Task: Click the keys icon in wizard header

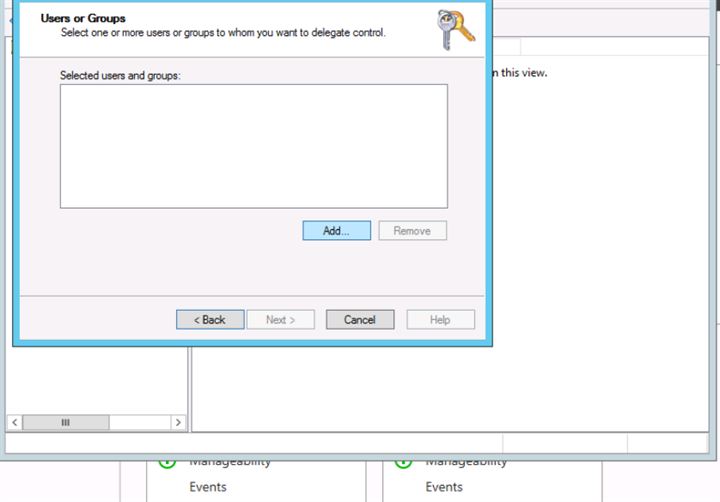Action: click(455, 30)
